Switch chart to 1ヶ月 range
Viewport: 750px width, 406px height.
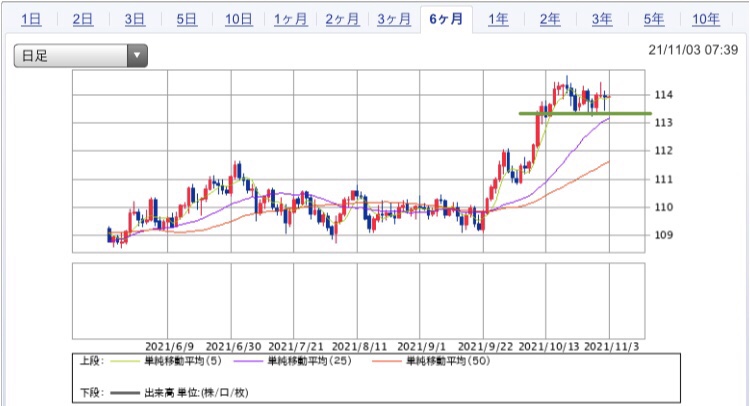(x=290, y=20)
